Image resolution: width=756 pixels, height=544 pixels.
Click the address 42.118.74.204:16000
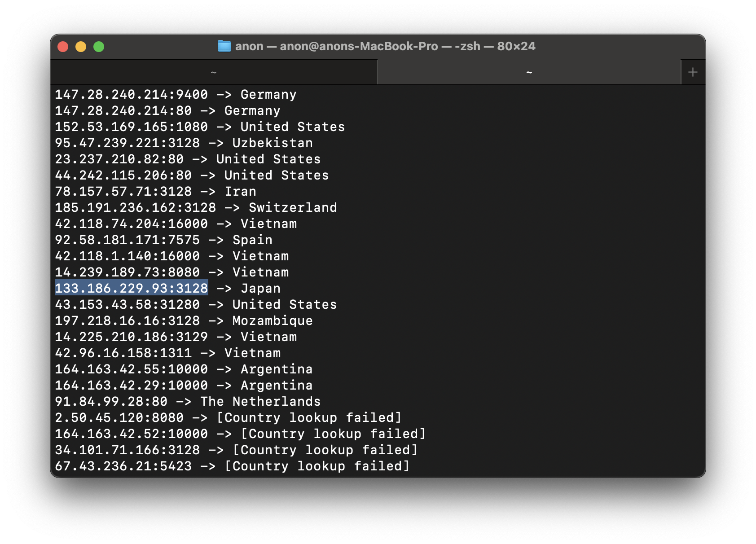132,224
